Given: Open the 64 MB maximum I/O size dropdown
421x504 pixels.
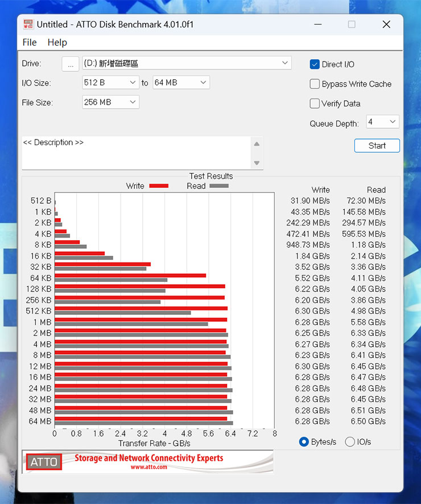Looking at the screenshot, I should (181, 83).
